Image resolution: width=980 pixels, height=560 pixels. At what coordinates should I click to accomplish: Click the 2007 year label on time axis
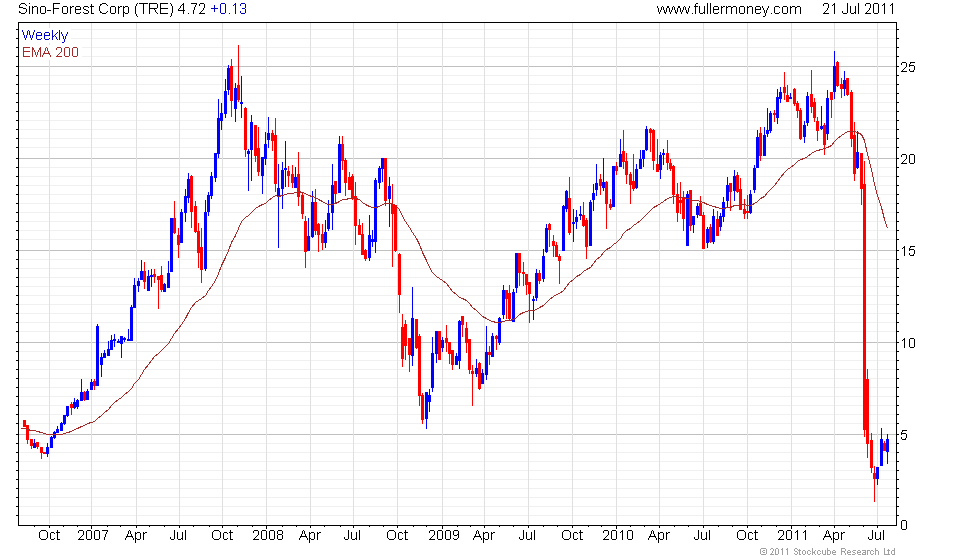point(93,536)
